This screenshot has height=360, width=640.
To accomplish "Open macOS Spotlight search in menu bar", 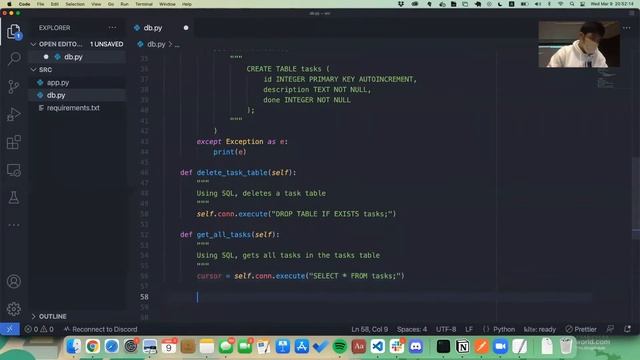I will click(572, 4).
